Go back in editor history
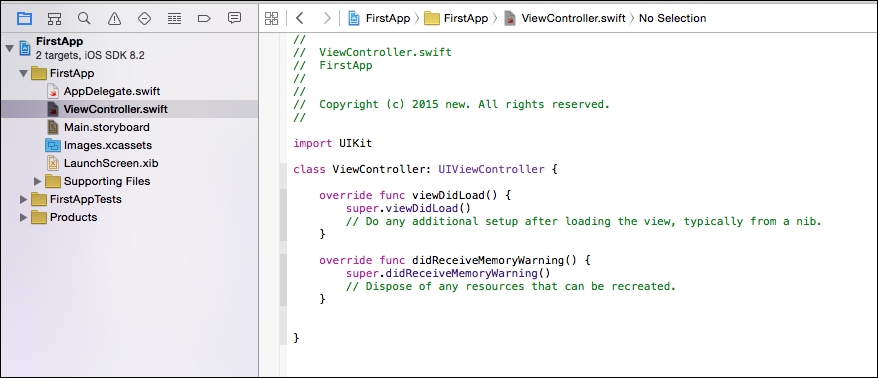This screenshot has height=378, width=878. (x=300, y=18)
